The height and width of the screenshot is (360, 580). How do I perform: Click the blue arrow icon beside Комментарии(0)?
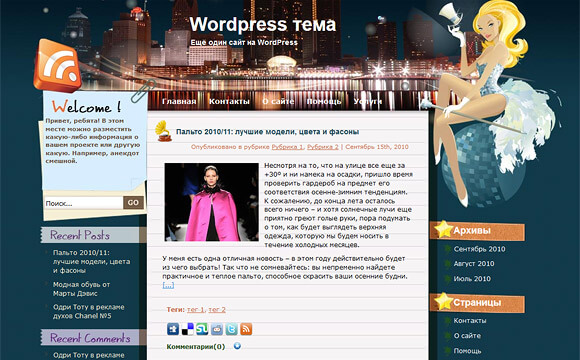click(237, 346)
